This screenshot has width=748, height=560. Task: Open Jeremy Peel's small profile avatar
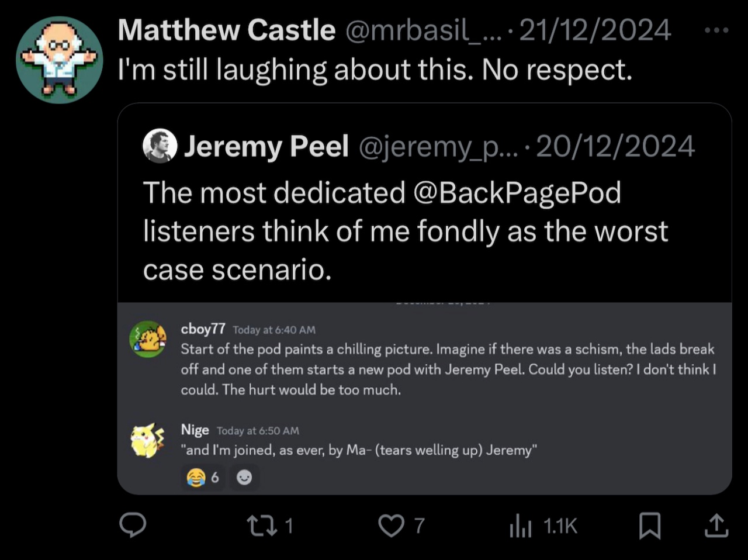(x=160, y=146)
